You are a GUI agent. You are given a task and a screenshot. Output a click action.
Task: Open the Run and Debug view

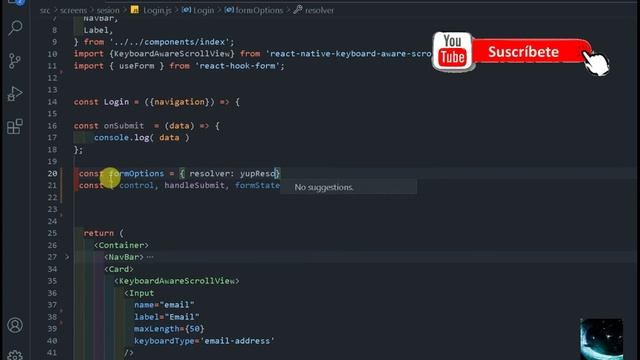[x=15, y=93]
